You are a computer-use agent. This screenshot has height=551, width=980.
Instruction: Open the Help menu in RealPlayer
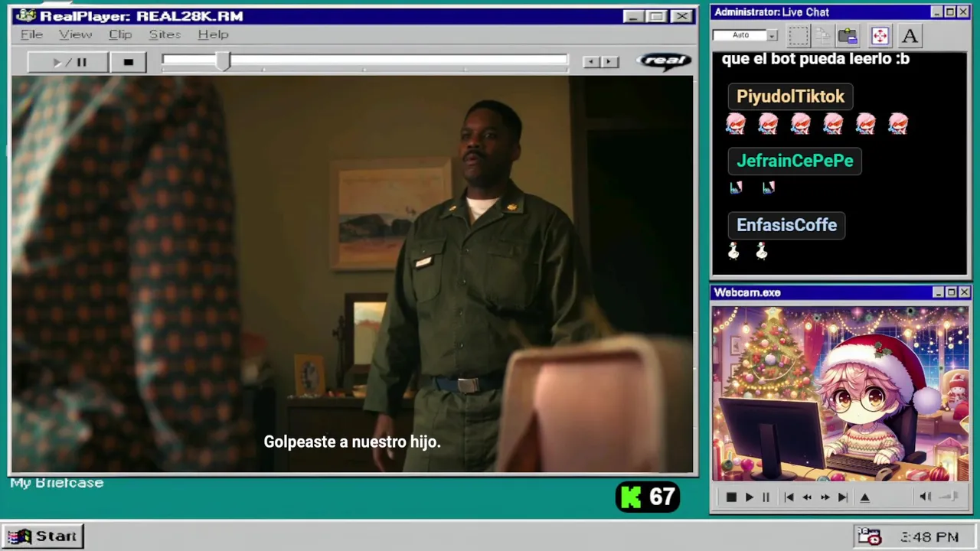click(213, 34)
